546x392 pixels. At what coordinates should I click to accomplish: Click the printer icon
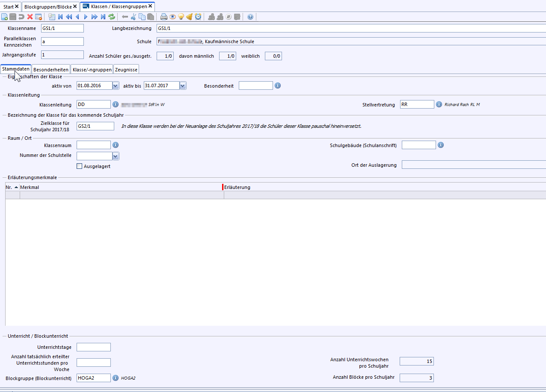[x=163, y=17]
